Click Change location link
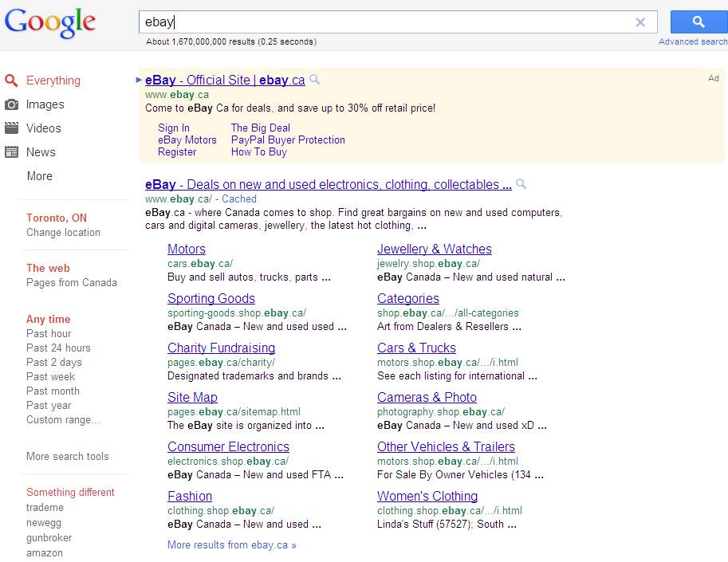728x562 pixels. 63,232
